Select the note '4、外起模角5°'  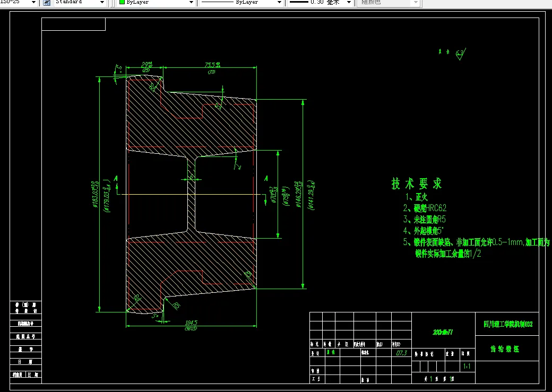pyautogui.click(x=423, y=231)
